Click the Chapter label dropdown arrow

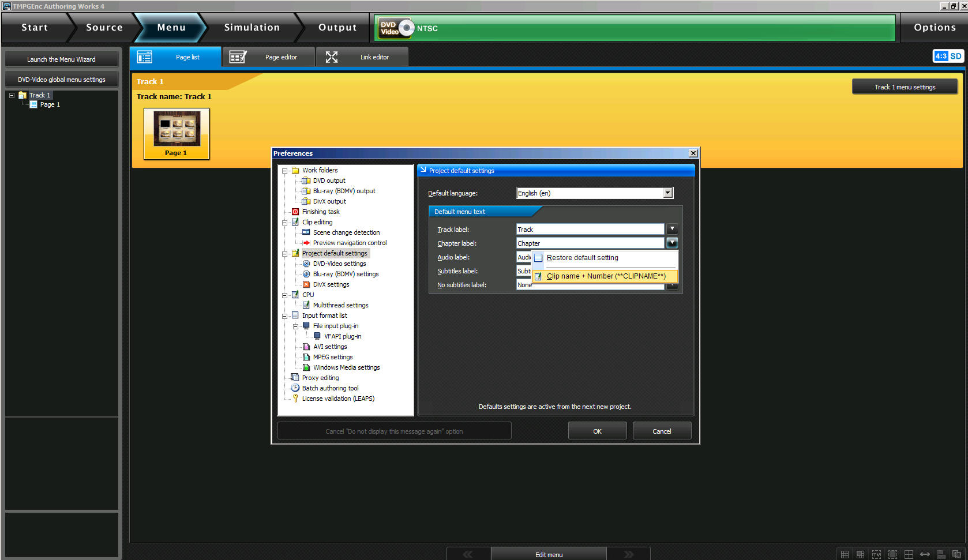(672, 243)
